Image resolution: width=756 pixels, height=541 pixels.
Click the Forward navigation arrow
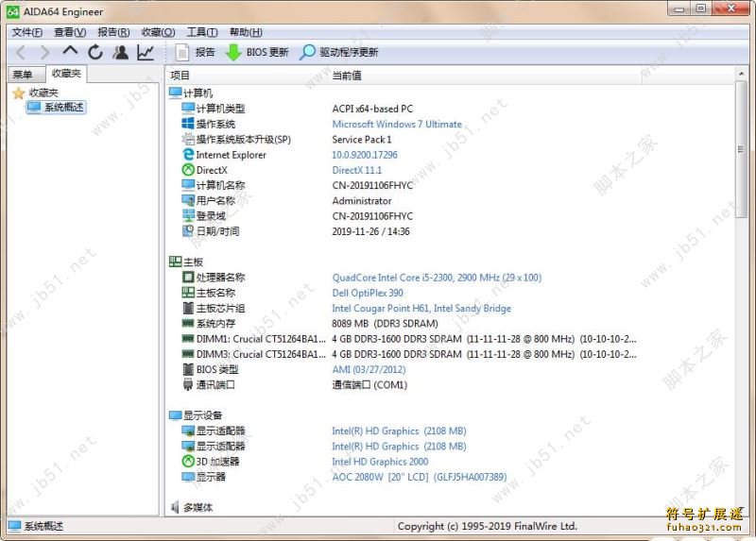coord(44,52)
